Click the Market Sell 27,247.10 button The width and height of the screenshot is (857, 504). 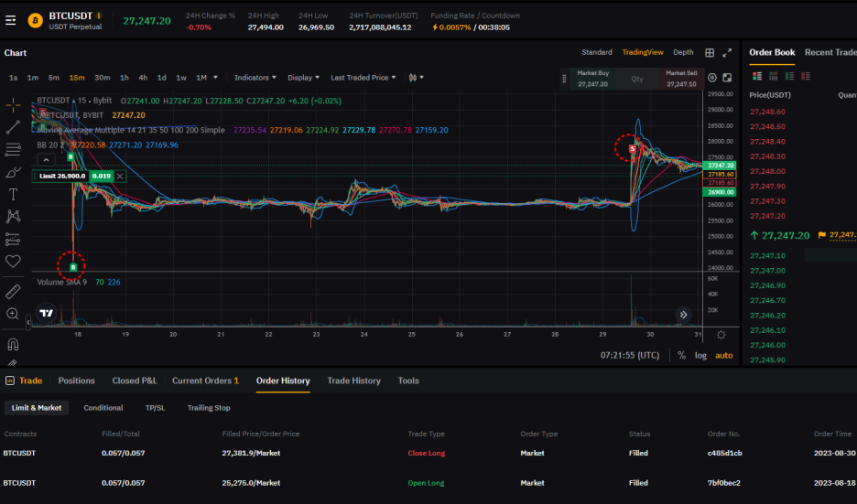(x=681, y=79)
